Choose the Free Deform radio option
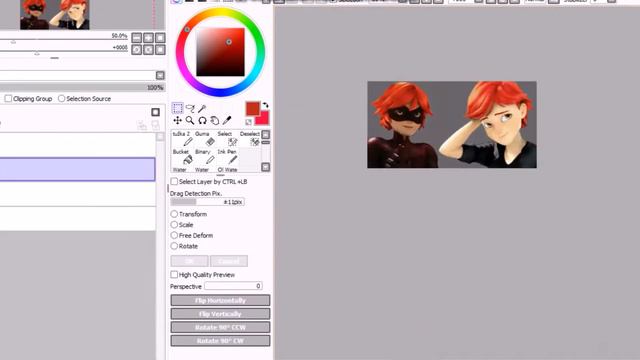This screenshot has height=360, width=640. point(174,235)
